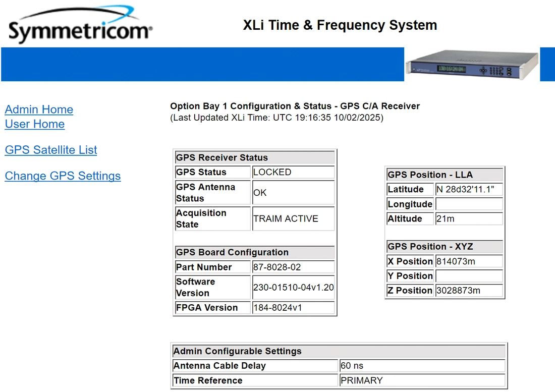Screen dimensions: 555x392
Task: Click the XLi device image in banner
Action: [471, 65]
